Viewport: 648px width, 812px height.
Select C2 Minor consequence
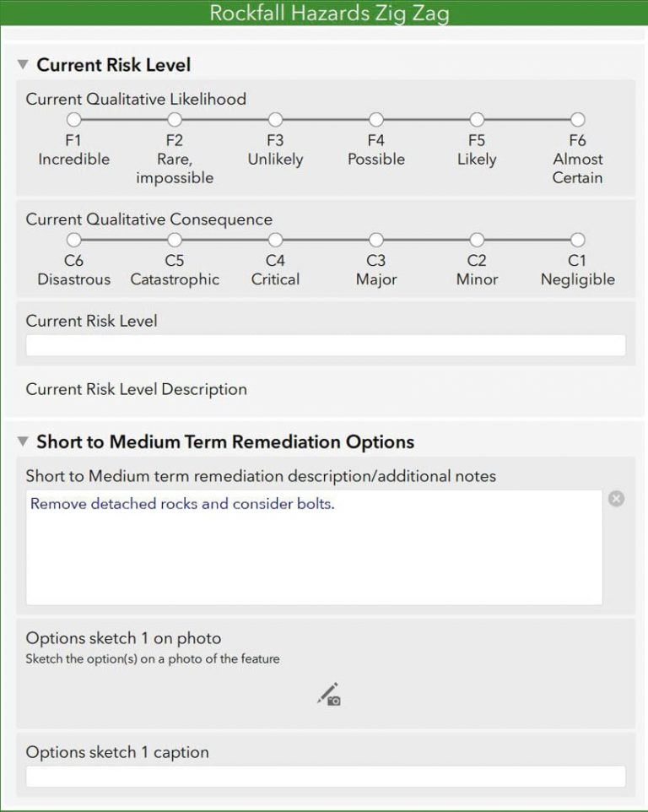point(477,241)
